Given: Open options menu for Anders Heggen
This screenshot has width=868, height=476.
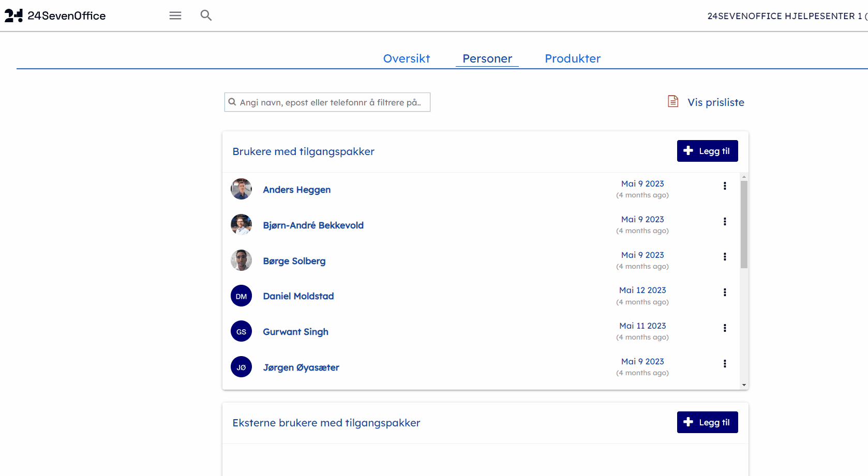Looking at the screenshot, I should [x=725, y=186].
